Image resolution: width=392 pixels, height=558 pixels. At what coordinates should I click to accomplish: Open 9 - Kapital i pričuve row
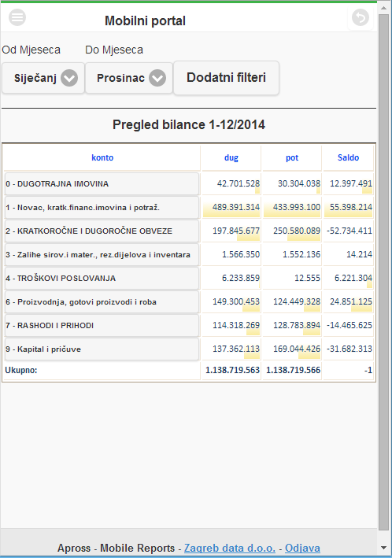pos(102,349)
